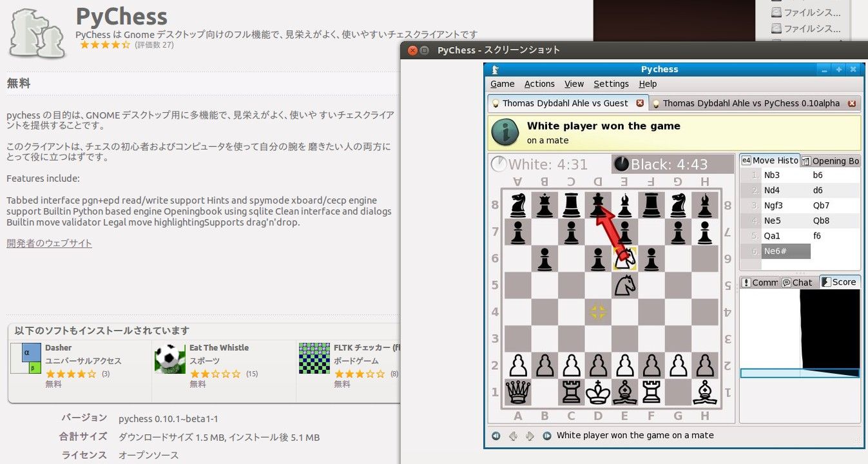Click the info icon in the yellow message bar

click(506, 132)
